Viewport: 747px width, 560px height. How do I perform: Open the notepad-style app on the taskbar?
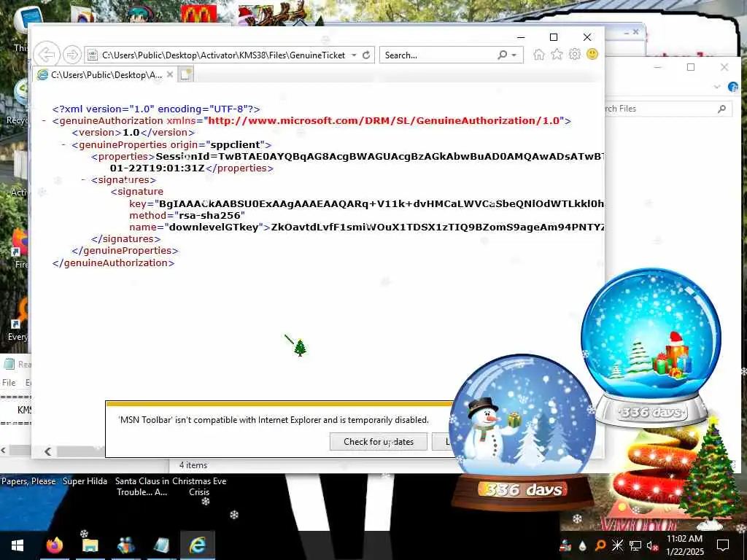point(161,545)
